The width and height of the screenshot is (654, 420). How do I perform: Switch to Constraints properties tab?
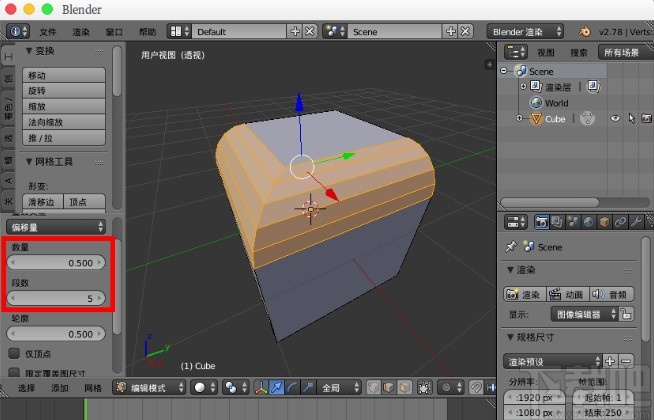pyautogui.click(x=620, y=222)
